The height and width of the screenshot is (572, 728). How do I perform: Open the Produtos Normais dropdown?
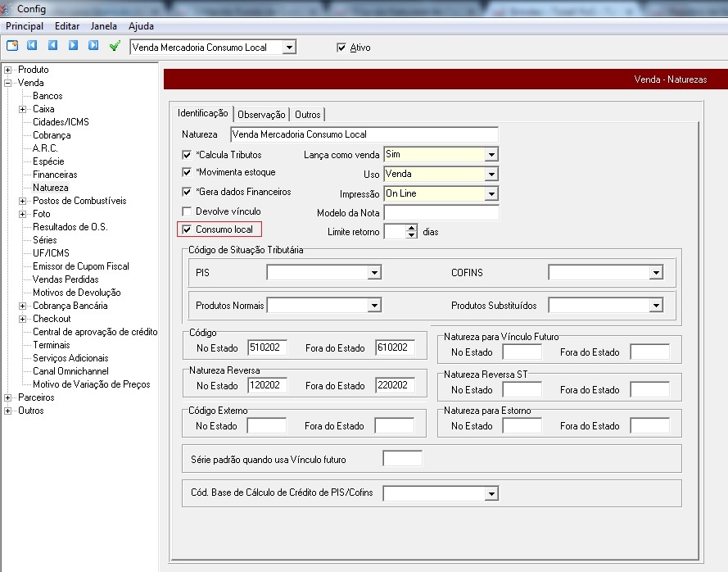point(374,306)
